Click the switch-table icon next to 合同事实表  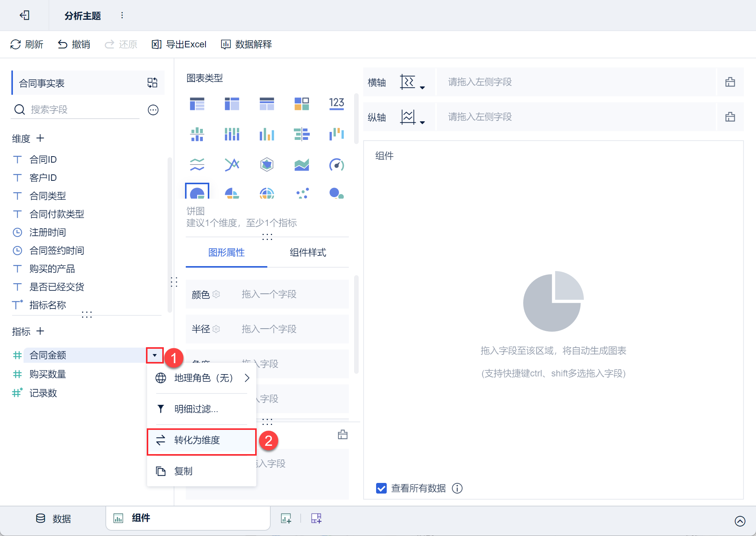(x=152, y=83)
